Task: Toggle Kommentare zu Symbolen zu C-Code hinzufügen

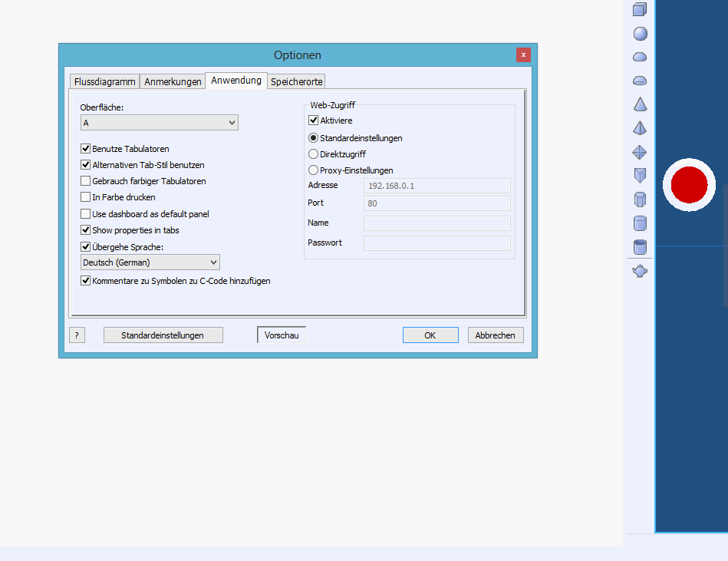Action: pos(85,281)
